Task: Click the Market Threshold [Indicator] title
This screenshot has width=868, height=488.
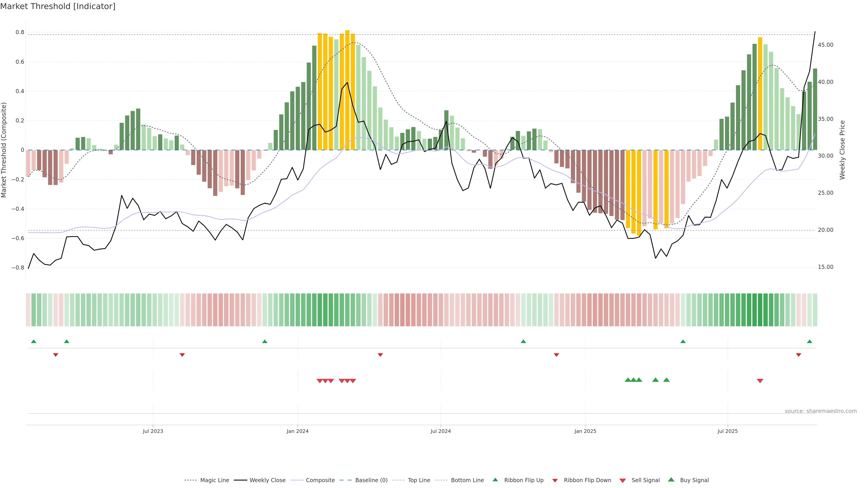Action: pyautogui.click(x=58, y=6)
